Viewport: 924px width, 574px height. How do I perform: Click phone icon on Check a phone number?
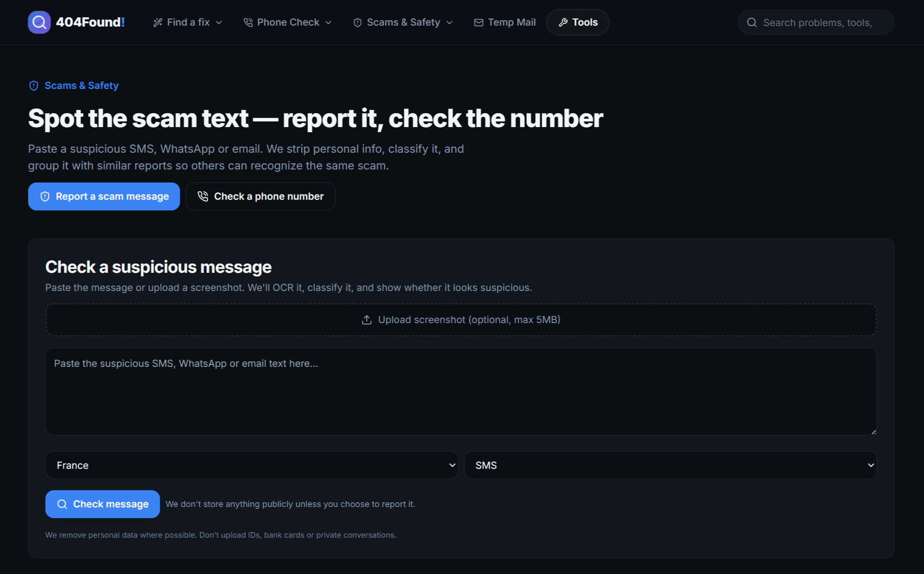[203, 196]
